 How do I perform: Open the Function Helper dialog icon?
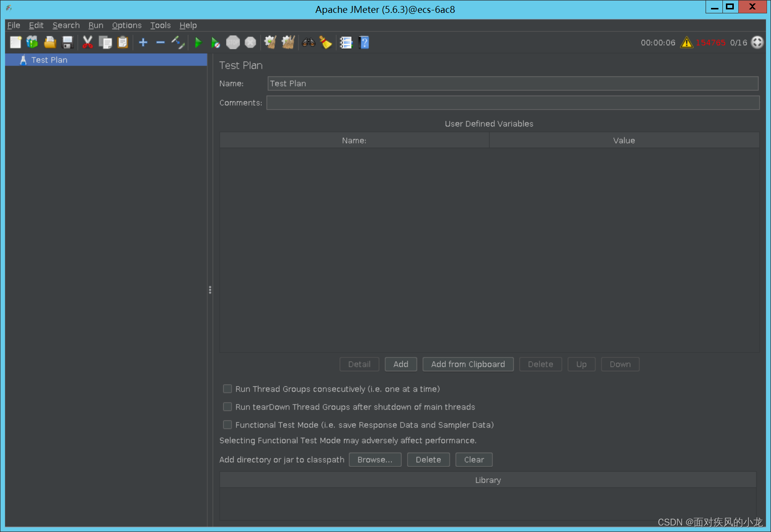point(346,42)
